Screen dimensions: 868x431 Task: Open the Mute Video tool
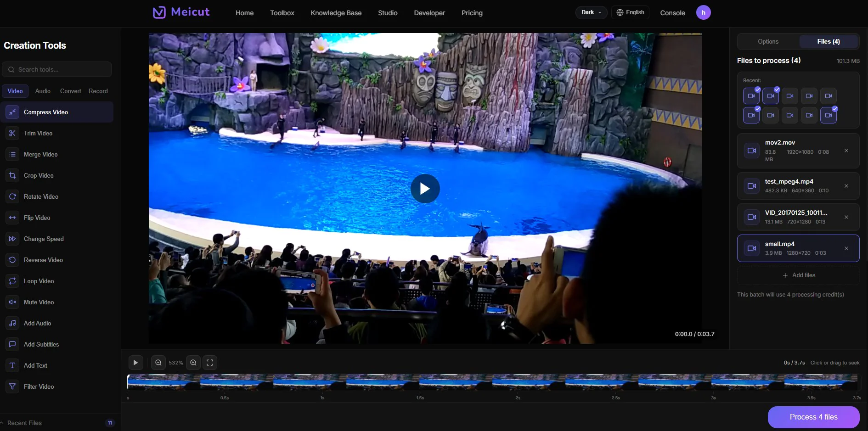57,302
